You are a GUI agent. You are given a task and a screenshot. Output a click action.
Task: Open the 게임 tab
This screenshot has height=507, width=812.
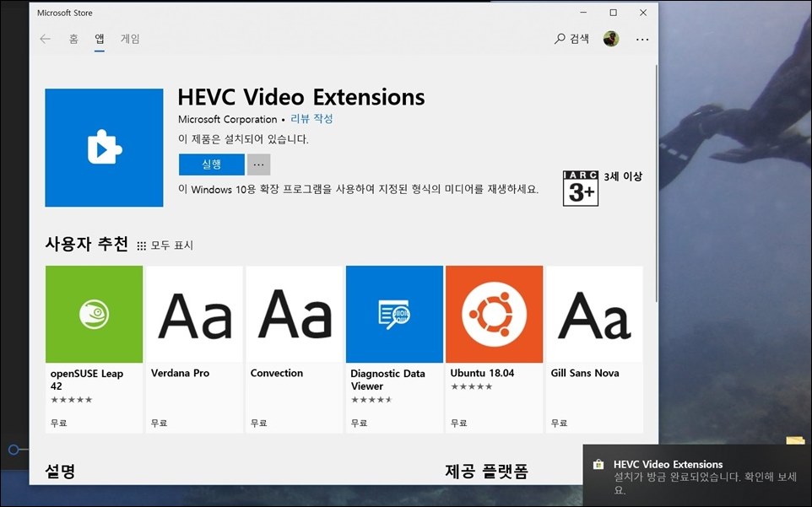131,39
